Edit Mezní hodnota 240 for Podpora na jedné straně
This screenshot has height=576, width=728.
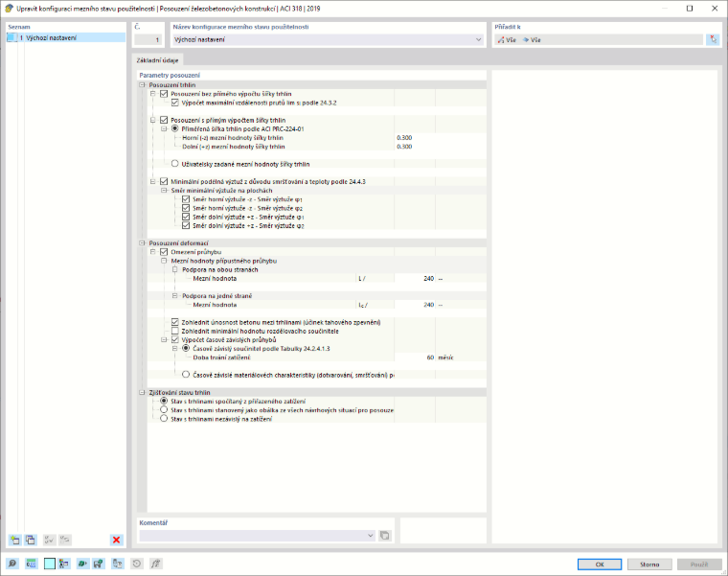pos(415,305)
